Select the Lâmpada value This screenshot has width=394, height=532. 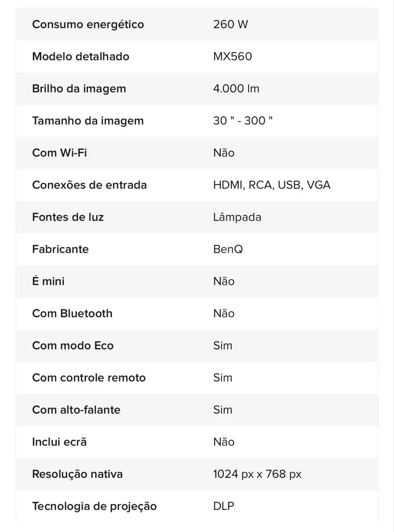[237, 217]
